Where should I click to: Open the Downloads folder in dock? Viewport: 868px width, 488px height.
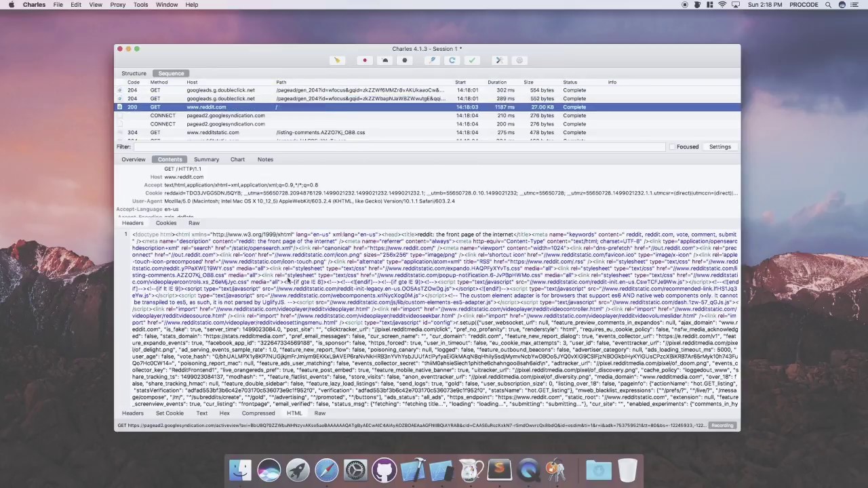pos(599,470)
